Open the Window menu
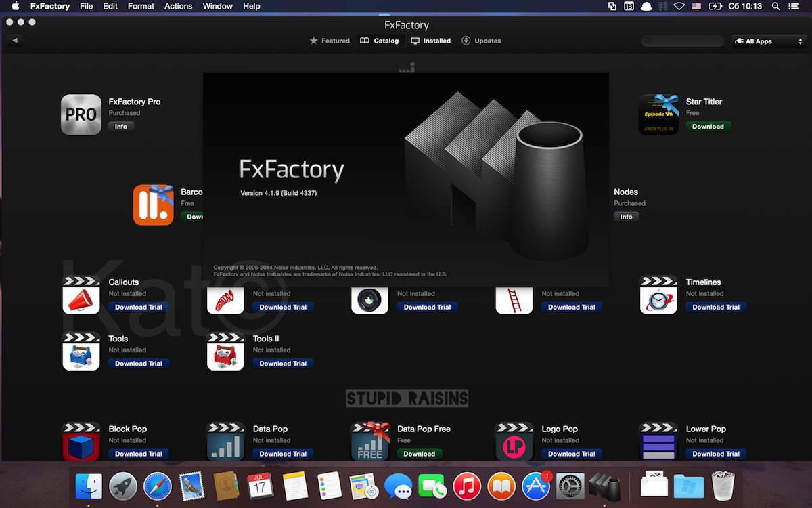Screen dimensions: 812x508 coord(218,6)
